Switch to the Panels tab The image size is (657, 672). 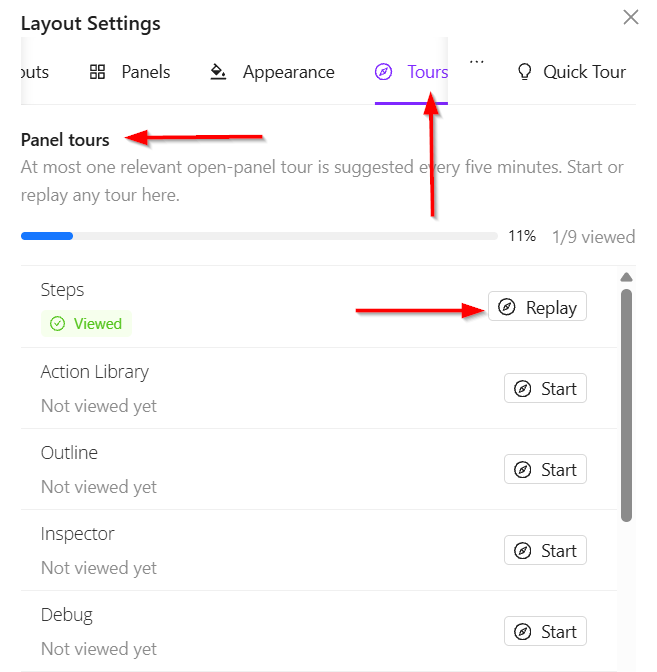(x=130, y=72)
